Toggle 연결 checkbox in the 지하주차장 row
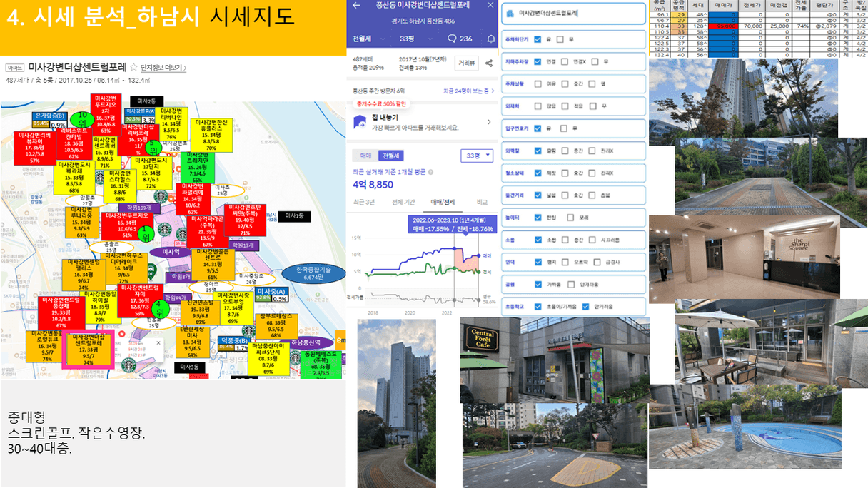Screen dimensions: 868x488 point(538,61)
